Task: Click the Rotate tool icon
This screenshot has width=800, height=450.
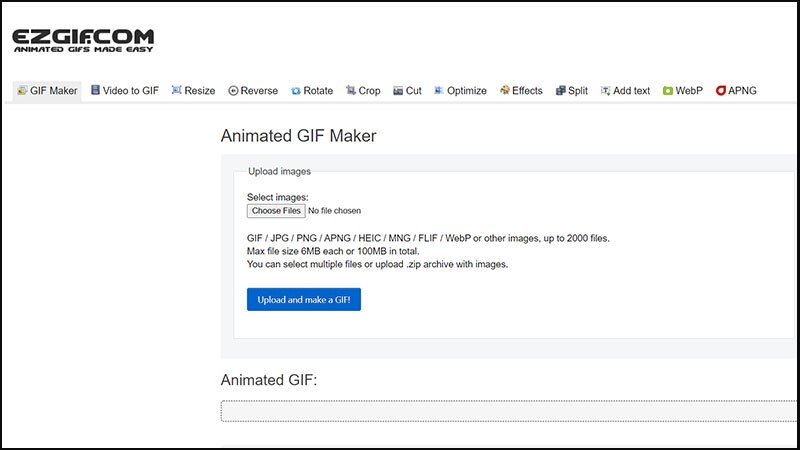Action: [296, 91]
